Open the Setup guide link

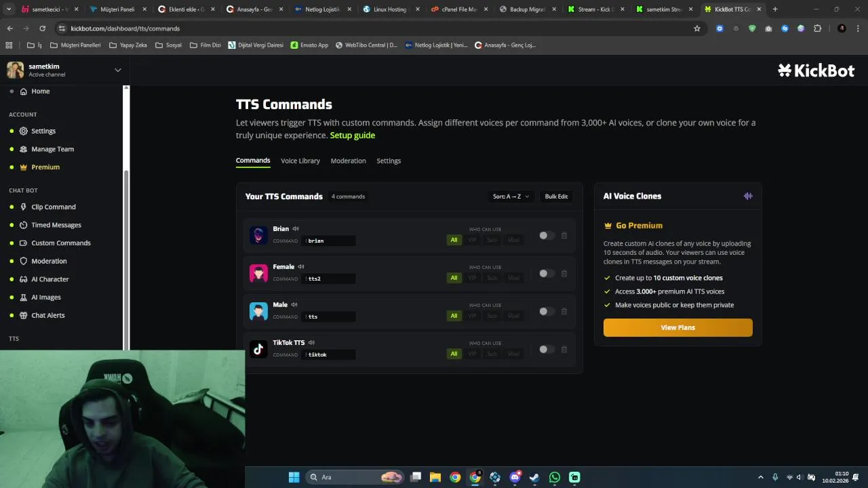click(353, 135)
